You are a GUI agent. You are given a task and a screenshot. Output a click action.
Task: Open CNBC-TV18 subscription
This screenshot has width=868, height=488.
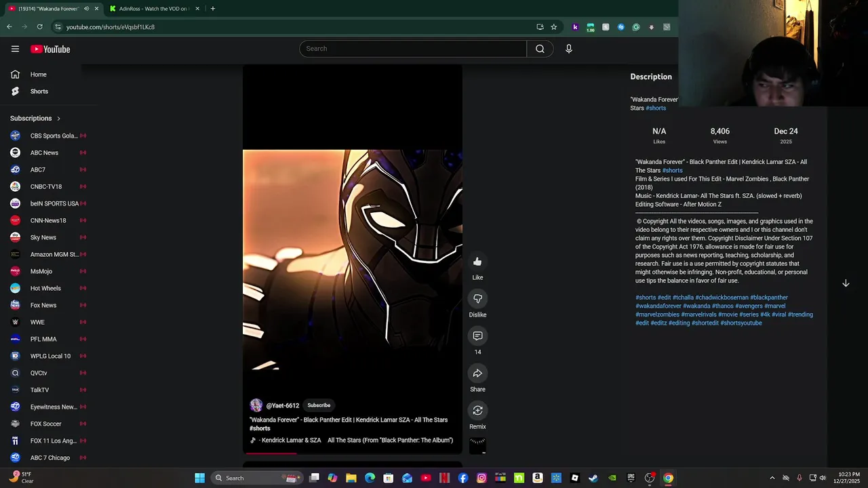[x=48, y=186]
